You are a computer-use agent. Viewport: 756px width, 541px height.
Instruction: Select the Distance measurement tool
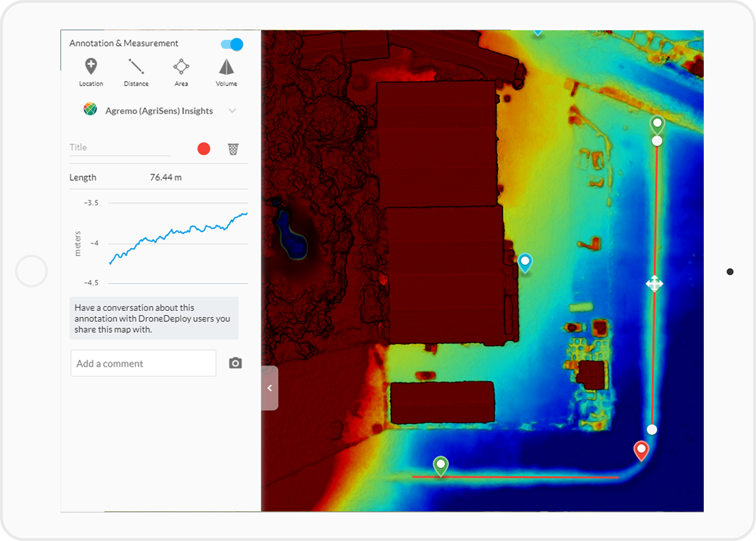(x=136, y=72)
